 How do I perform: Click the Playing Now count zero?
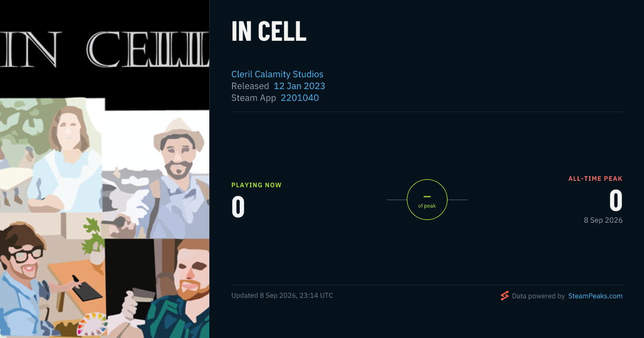point(238,208)
